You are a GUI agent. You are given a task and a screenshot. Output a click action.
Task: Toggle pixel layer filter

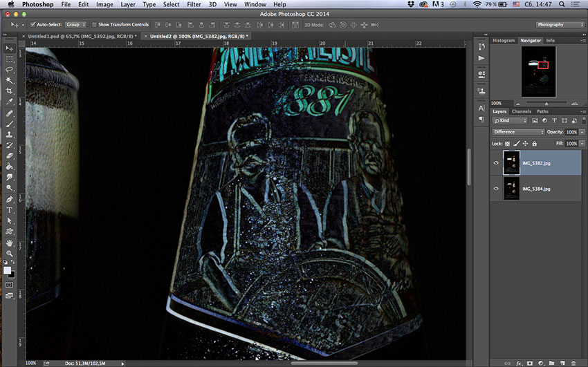[x=535, y=120]
